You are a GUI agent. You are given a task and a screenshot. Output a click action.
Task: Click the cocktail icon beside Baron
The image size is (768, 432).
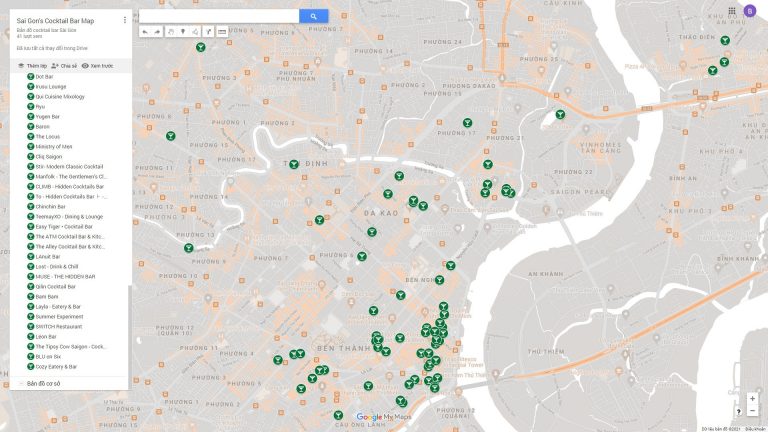point(30,127)
